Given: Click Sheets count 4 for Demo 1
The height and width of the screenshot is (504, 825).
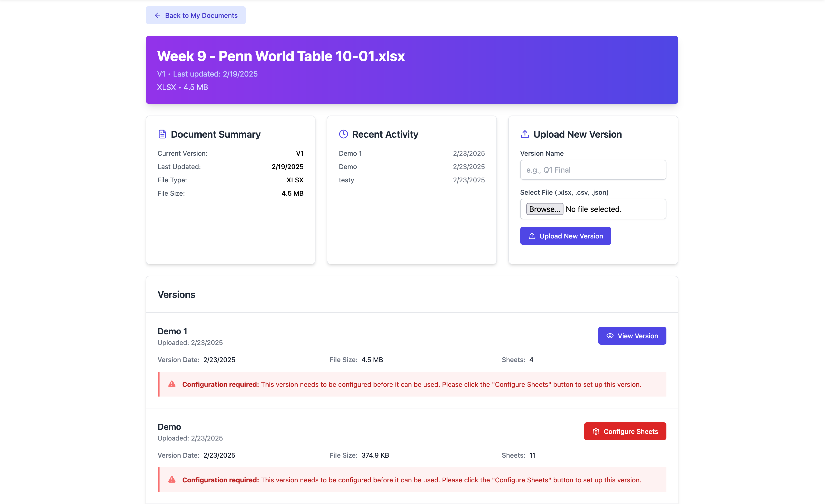Looking at the screenshot, I should pos(531,360).
